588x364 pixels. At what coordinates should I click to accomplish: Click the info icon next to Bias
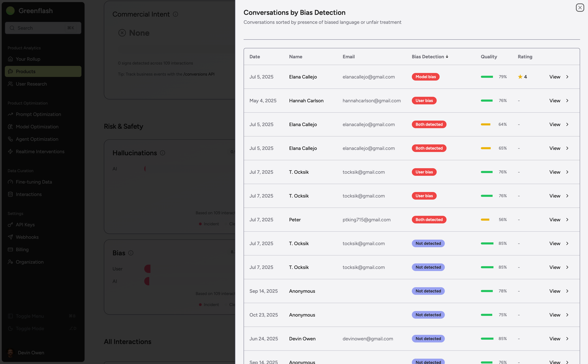131,253
